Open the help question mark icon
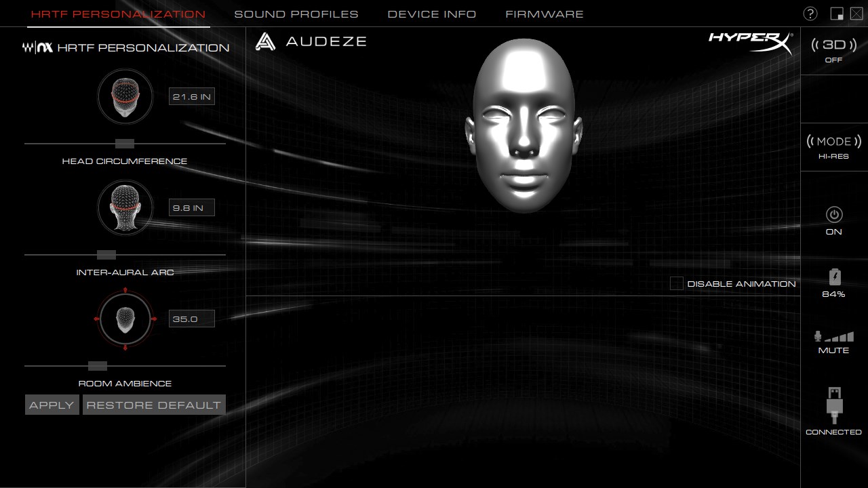This screenshot has width=868, height=488. coord(810,14)
